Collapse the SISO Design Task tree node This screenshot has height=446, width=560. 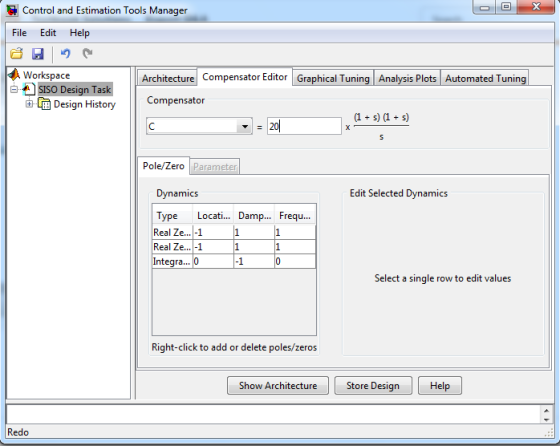pyautogui.click(x=14, y=89)
